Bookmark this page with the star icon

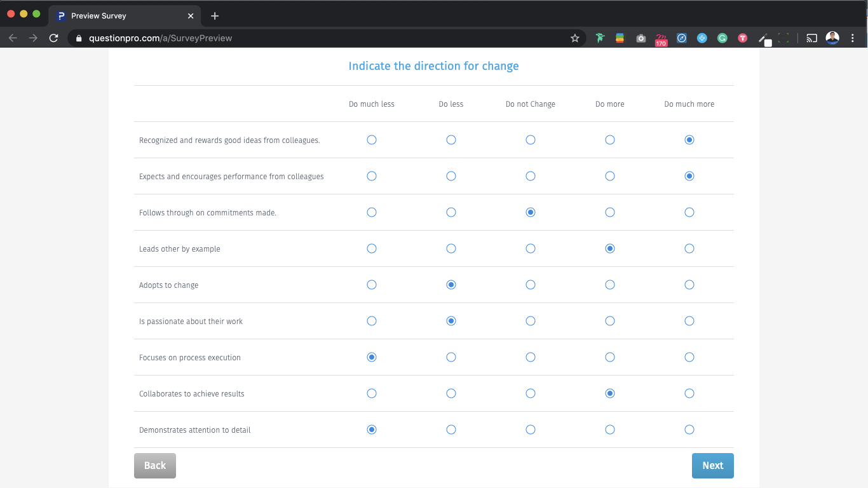(575, 38)
